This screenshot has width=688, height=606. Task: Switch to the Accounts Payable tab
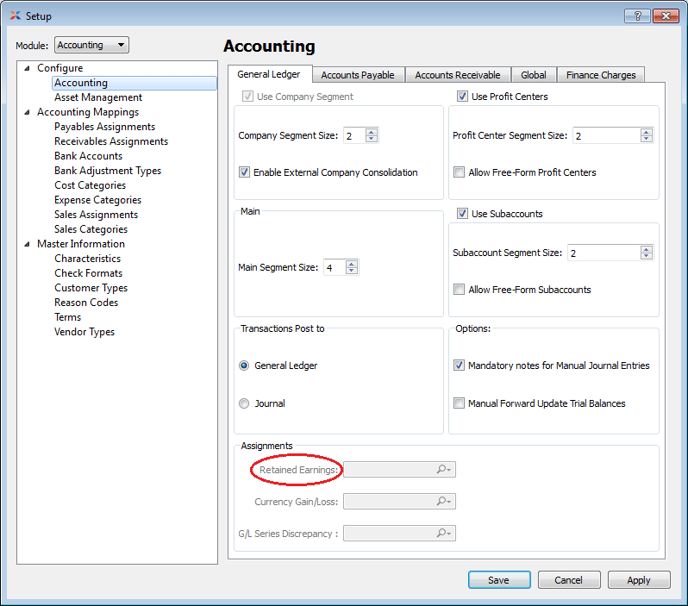click(x=357, y=75)
